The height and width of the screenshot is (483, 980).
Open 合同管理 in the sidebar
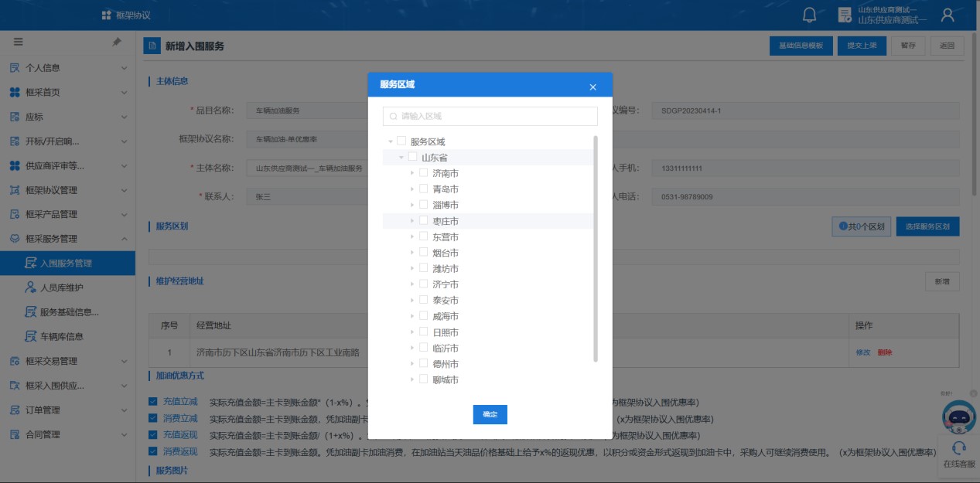pos(67,434)
